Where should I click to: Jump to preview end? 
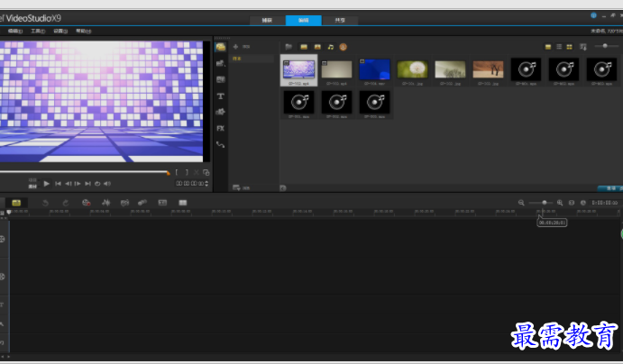pyautogui.click(x=87, y=184)
